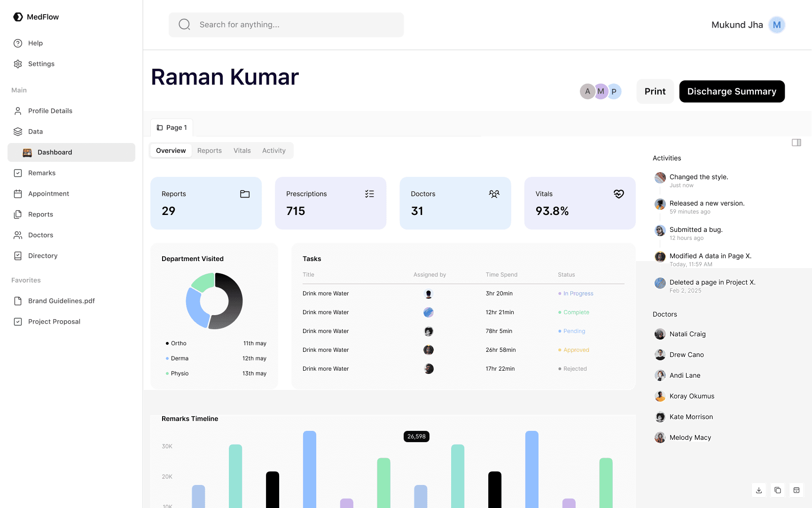Click collaborator avatar M in header group
This screenshot has width=812, height=508.
(601, 91)
